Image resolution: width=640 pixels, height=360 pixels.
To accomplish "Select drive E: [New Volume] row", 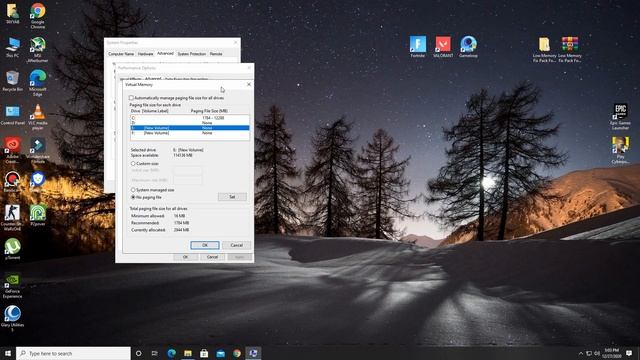I will click(190, 128).
